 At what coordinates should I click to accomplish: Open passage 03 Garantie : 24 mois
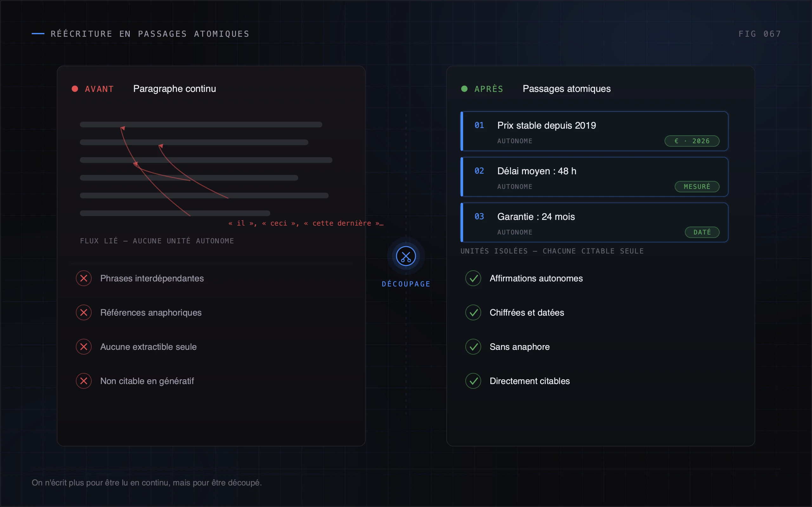click(x=594, y=222)
